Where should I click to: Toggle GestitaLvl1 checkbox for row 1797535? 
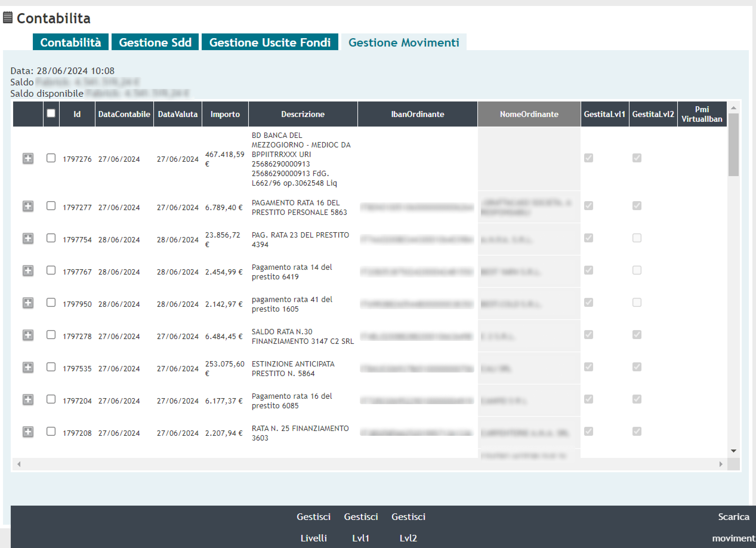click(589, 367)
